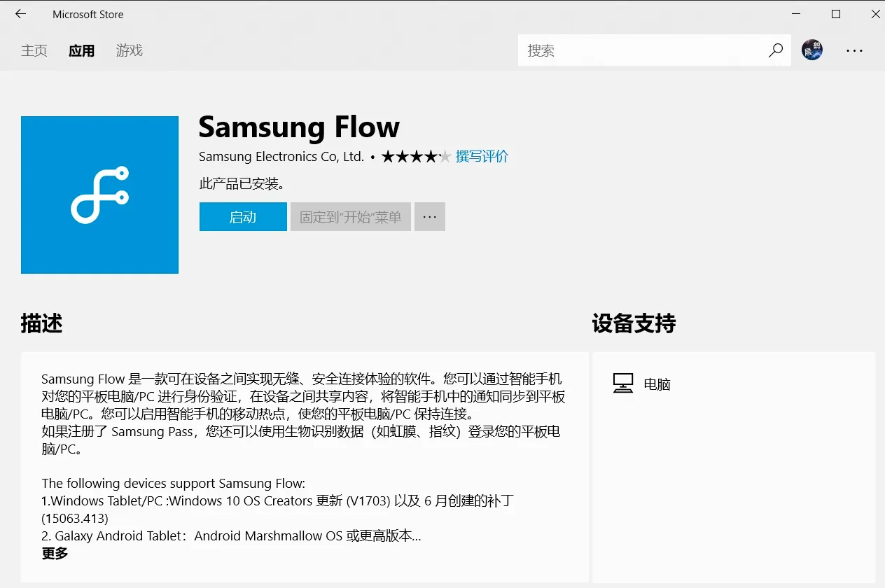Minimize the Microsoft Store window
Viewport: 885px width, 588px height.
pos(795,14)
